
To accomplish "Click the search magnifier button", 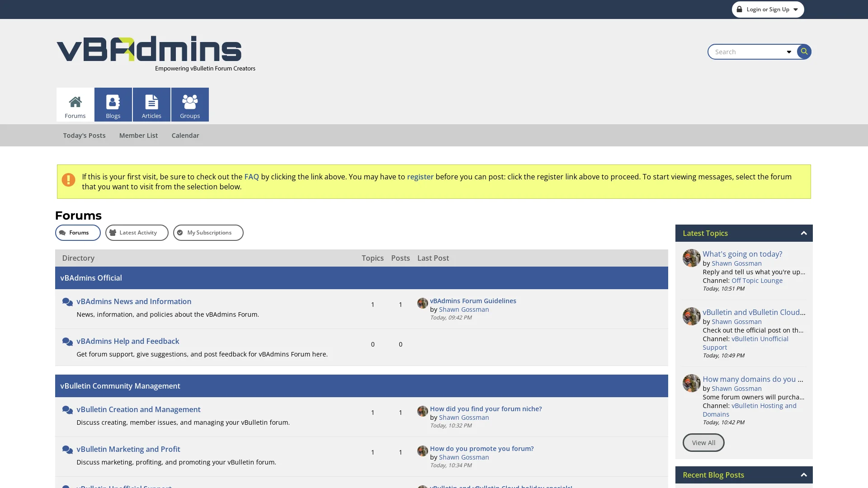I will [x=804, y=52].
